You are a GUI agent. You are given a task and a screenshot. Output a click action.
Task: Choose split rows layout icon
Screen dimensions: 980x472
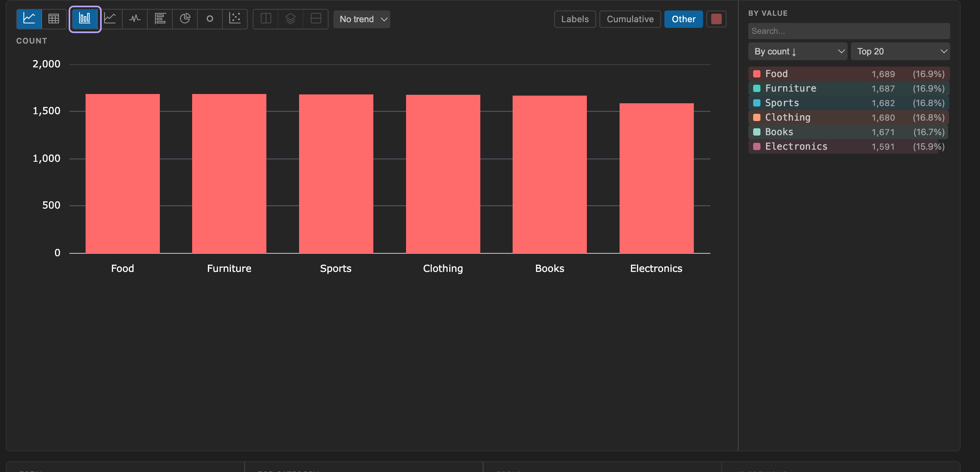[316, 19]
